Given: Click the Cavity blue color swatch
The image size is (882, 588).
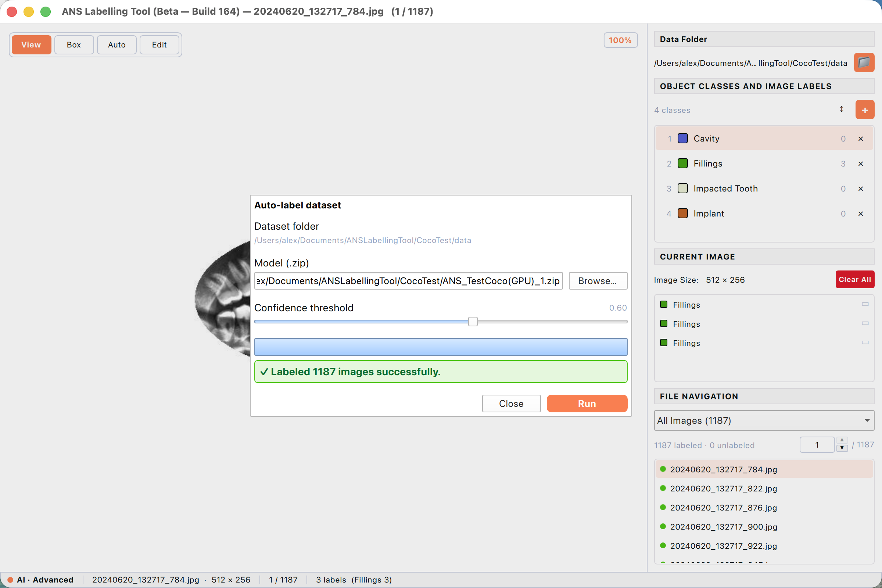Looking at the screenshot, I should 682,139.
